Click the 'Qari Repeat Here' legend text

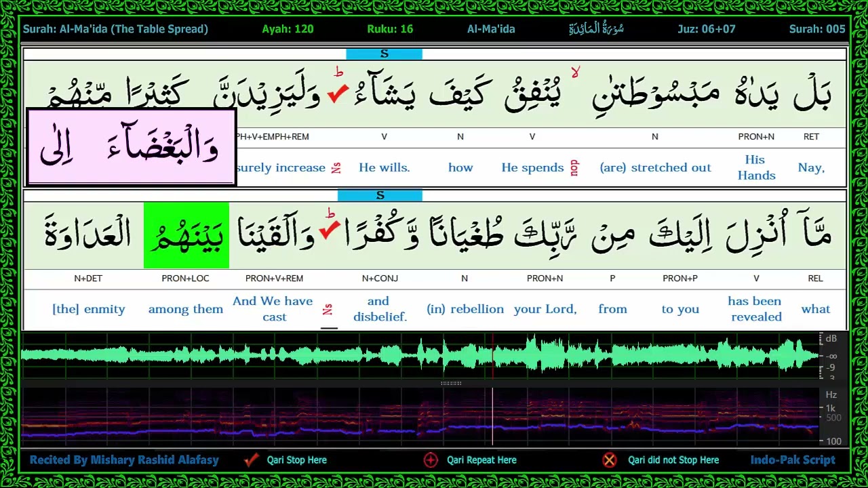pyautogui.click(x=481, y=460)
